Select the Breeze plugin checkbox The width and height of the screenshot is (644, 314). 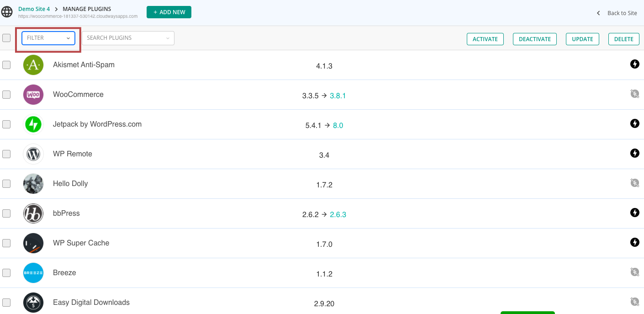click(6, 273)
